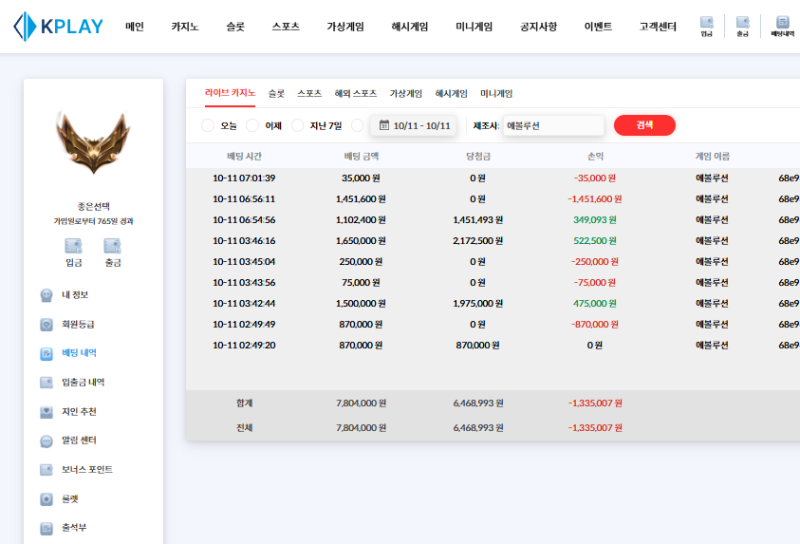Click the 손익 column header
800x544 pixels.
pyautogui.click(x=595, y=156)
